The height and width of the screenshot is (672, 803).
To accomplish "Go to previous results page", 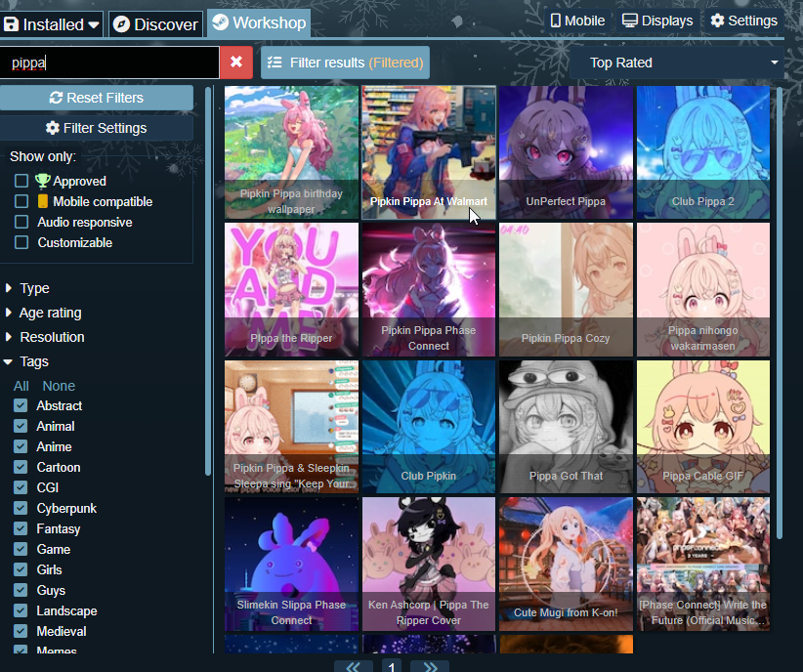I will [354, 666].
